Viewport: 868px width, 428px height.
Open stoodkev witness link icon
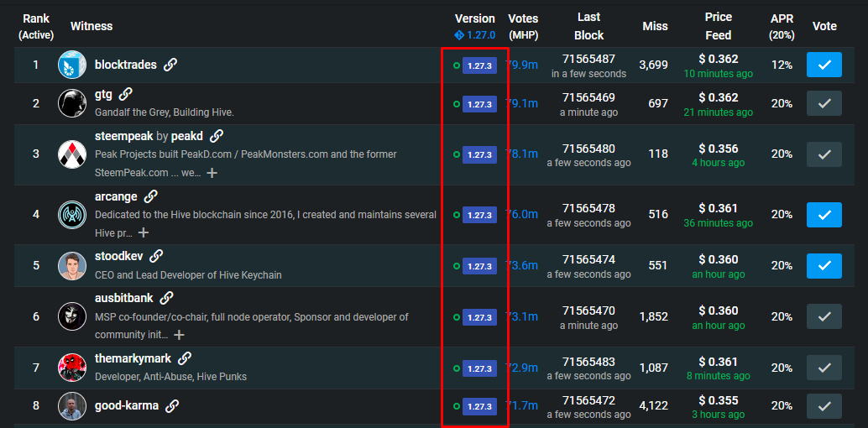[157, 256]
